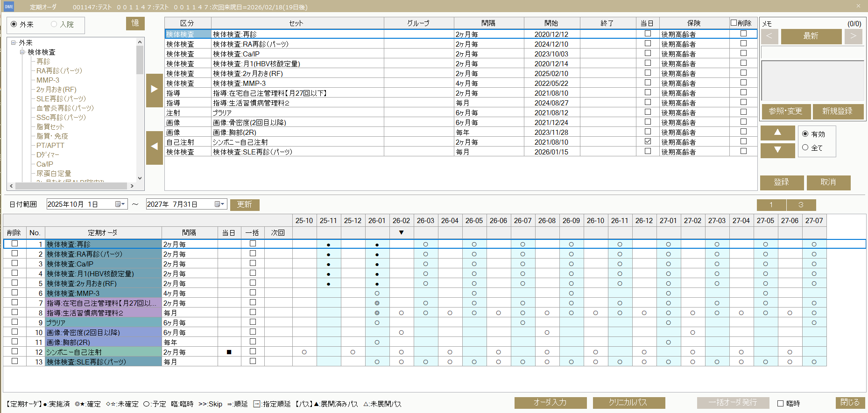Image resolution: width=868 pixels, height=413 pixels.
Task: Select the SLE再診(パーツ) tree item
Action: pos(61,99)
